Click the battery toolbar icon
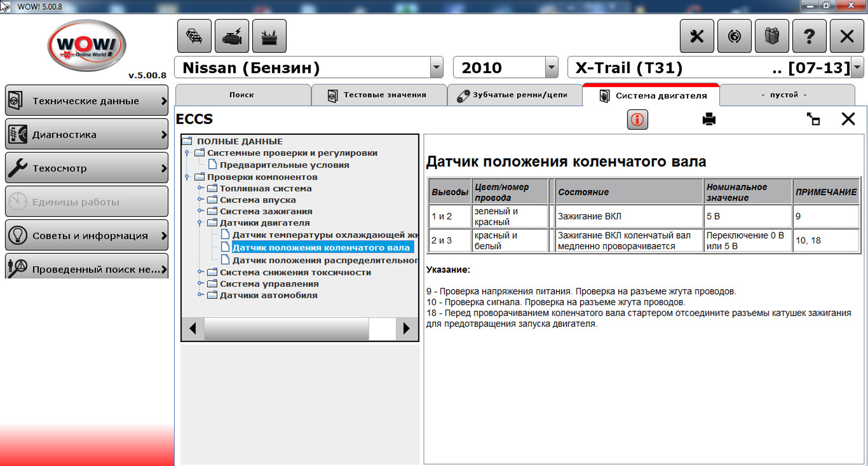This screenshot has height=466, width=868. [269, 36]
